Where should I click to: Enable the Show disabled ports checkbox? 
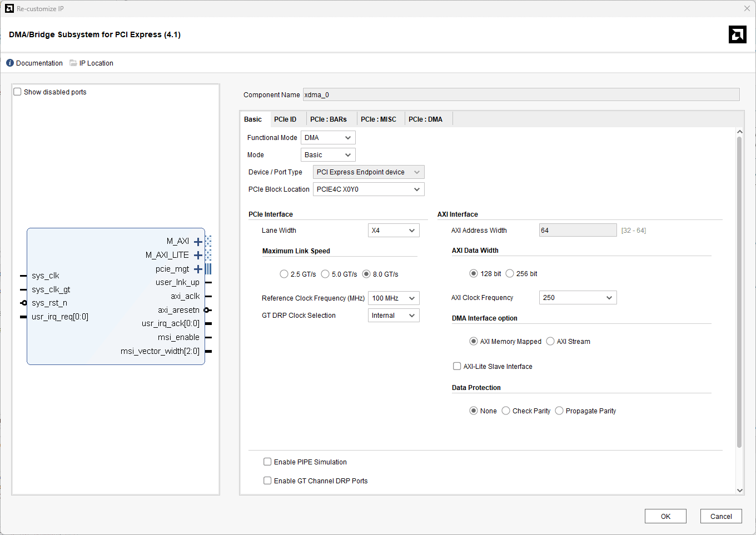18,92
